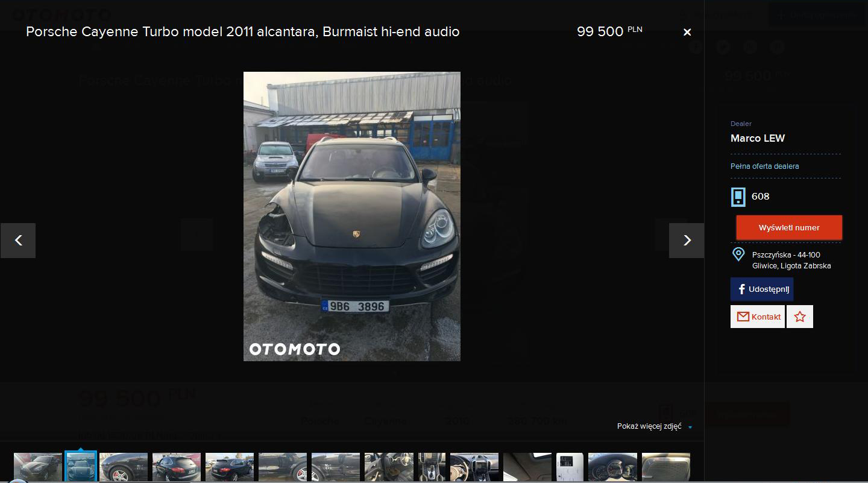Select the last thumbnail showing speaker grille

(x=665, y=467)
